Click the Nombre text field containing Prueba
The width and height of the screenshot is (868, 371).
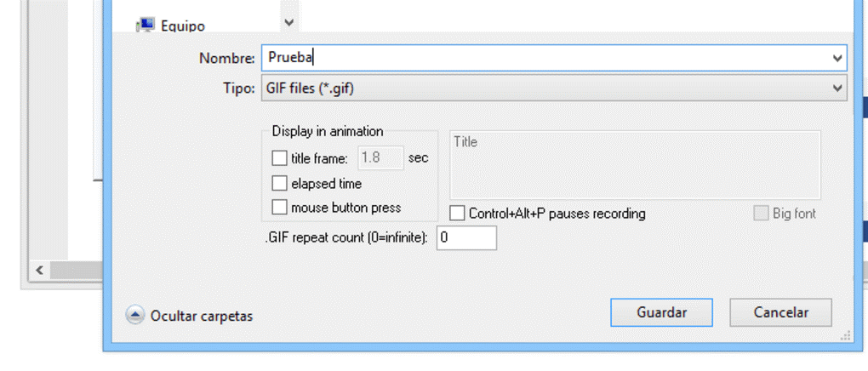pos(545,58)
